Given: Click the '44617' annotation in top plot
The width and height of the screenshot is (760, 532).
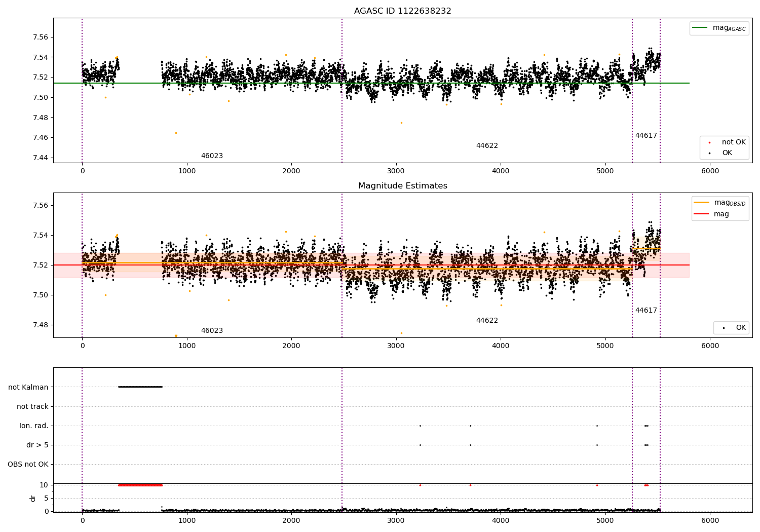Looking at the screenshot, I should tap(646, 136).
